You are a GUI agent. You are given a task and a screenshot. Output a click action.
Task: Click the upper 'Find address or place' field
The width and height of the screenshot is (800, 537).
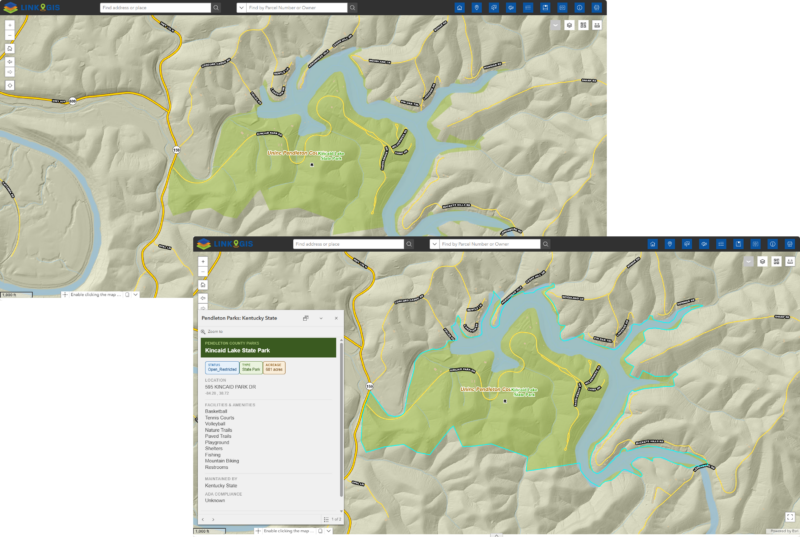155,7
